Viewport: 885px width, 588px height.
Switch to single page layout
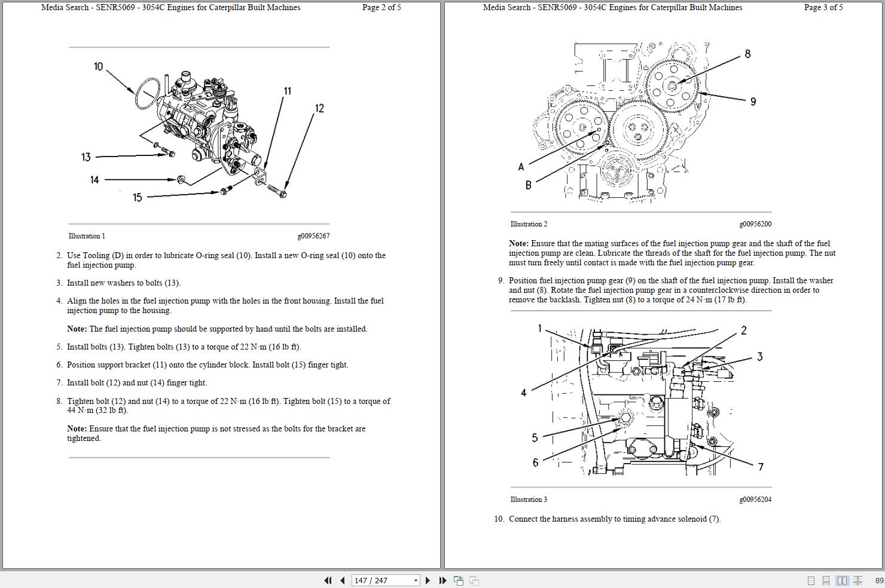tap(811, 580)
